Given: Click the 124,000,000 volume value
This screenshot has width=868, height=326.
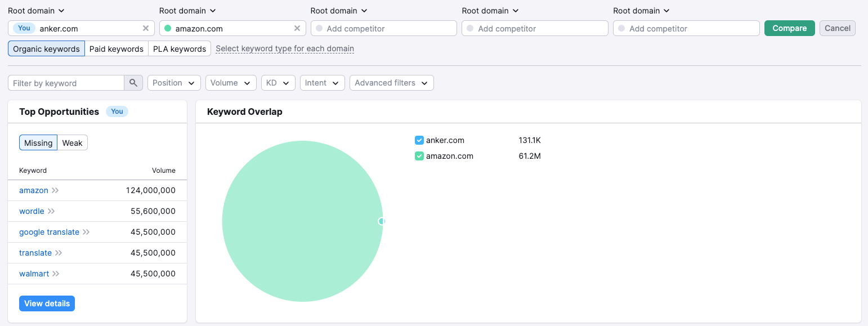Looking at the screenshot, I should pyautogui.click(x=151, y=190).
